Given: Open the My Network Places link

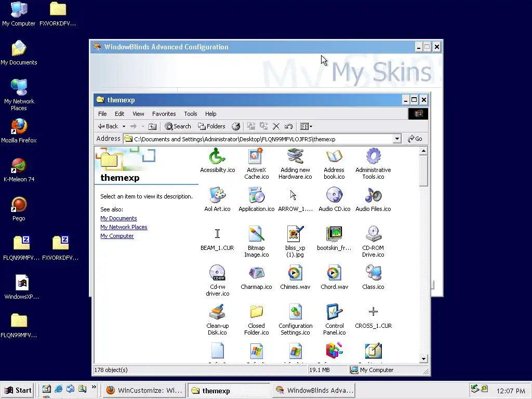Looking at the screenshot, I should [124, 227].
